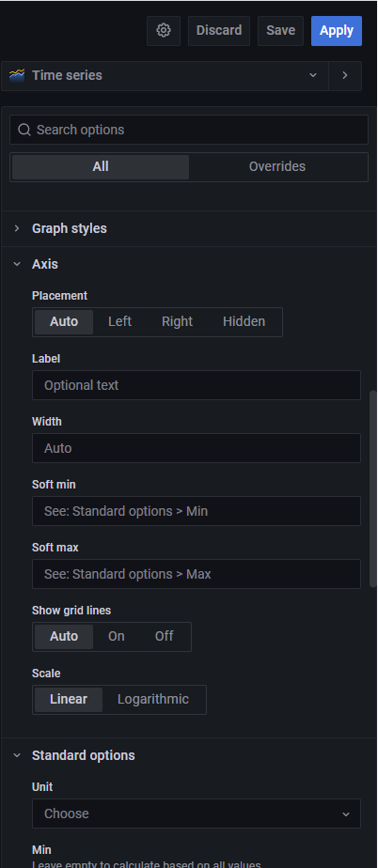Viewport: 378px width, 868px height.
Task: Turn grid lines Off
Action: click(x=164, y=636)
